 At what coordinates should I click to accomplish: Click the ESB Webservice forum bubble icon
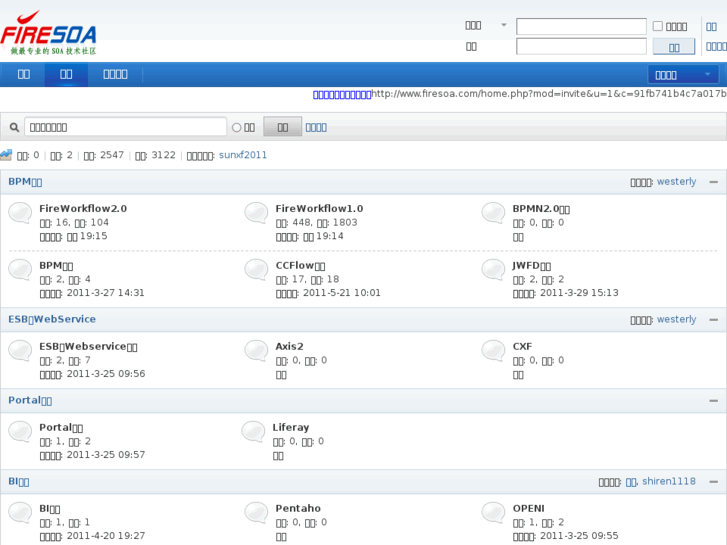[20, 351]
